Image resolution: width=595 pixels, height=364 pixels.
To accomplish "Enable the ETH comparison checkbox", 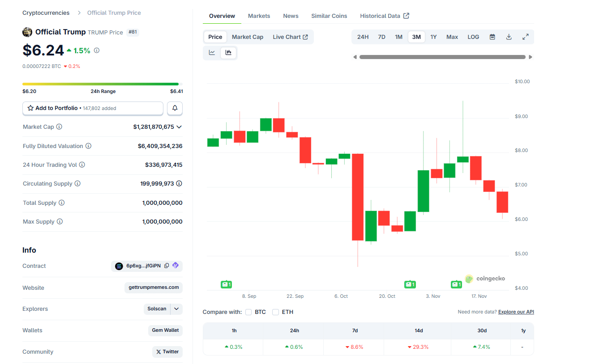I will point(275,312).
